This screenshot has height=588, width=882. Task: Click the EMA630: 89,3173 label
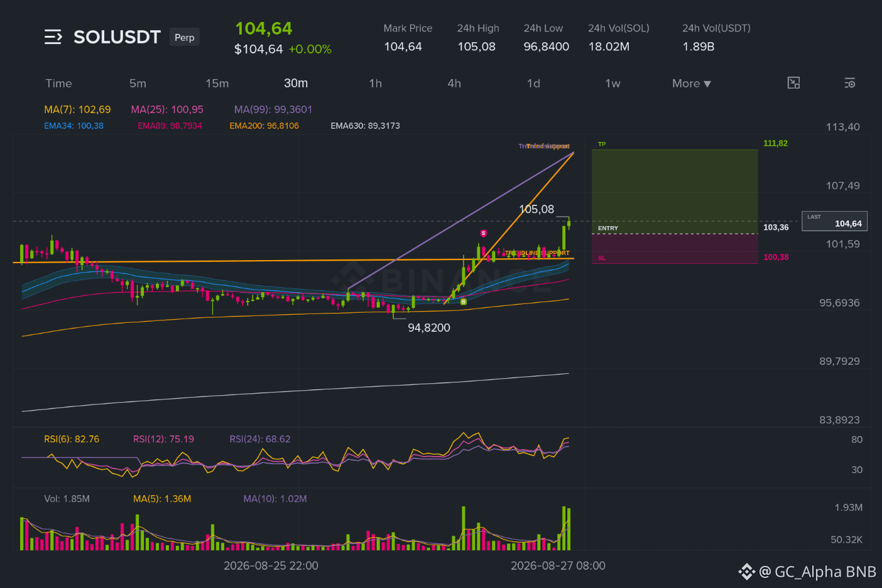(366, 126)
